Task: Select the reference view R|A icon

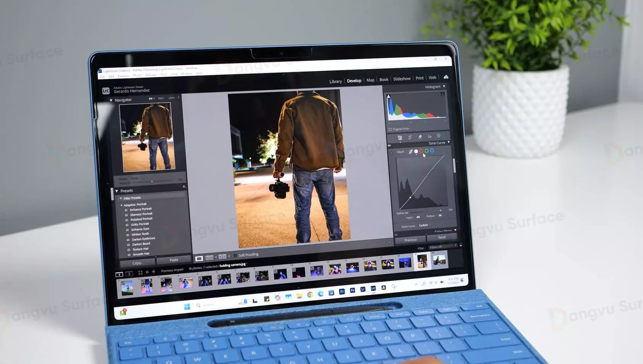Action: [x=209, y=258]
